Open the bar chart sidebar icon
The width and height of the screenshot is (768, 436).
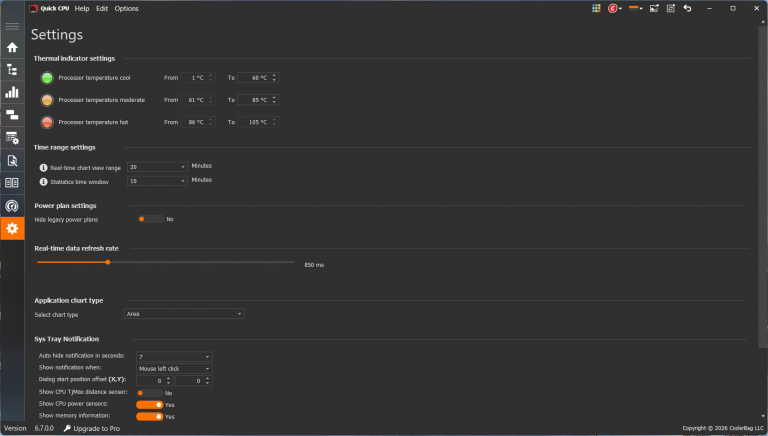point(12,92)
